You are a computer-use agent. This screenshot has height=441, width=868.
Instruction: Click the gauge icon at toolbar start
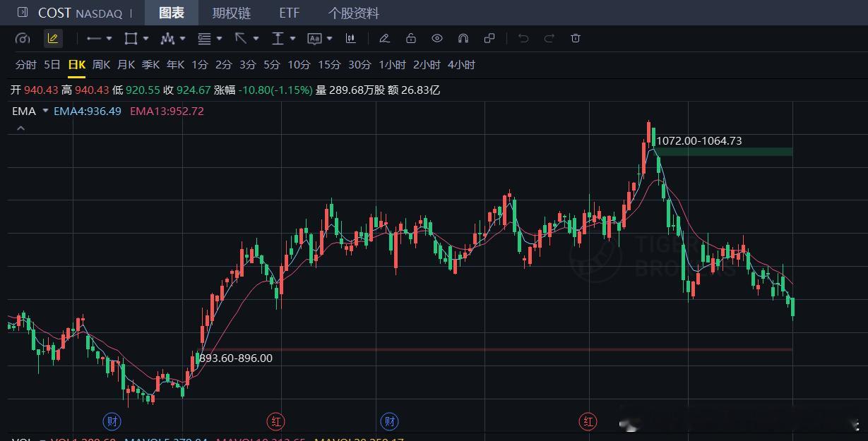click(23, 38)
